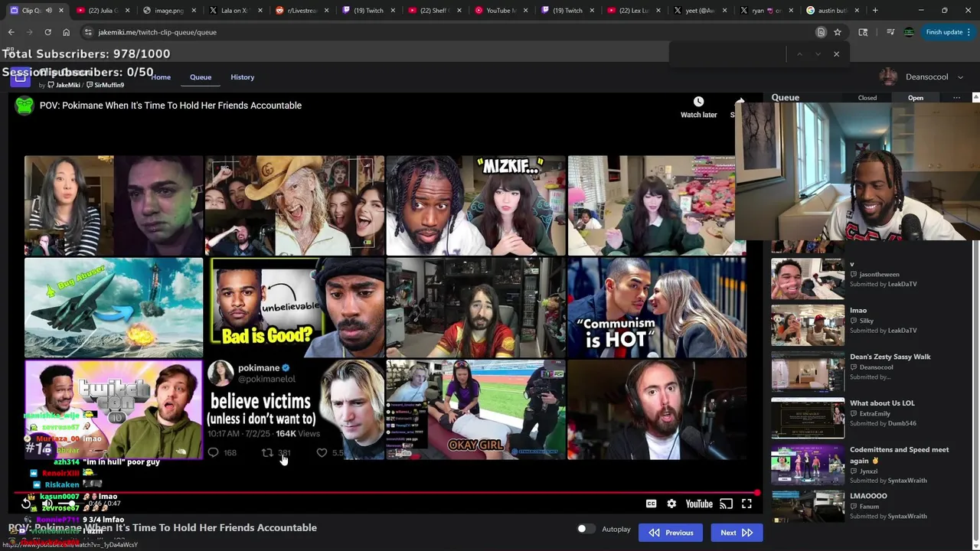This screenshot has width=980, height=551.
Task: Play the OKAY GIRL suggested video
Action: [475, 409]
